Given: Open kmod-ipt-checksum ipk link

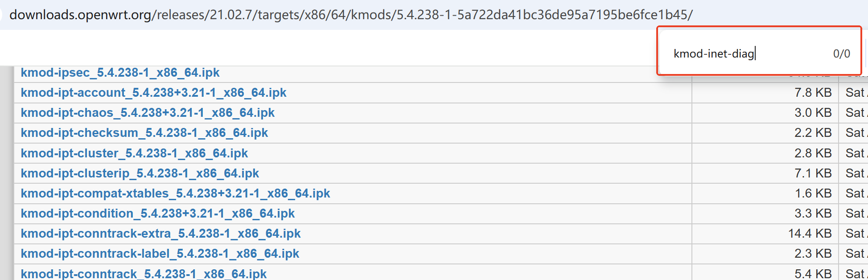Looking at the screenshot, I should 144,133.
